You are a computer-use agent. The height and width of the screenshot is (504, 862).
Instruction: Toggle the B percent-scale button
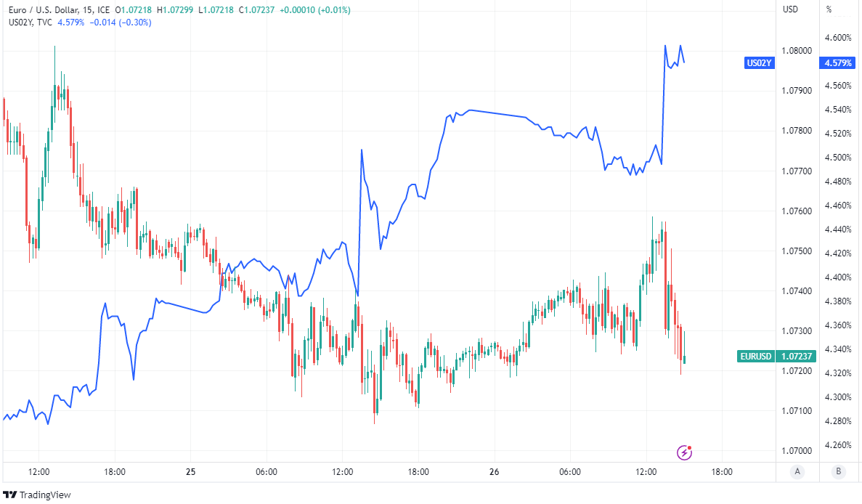(x=838, y=472)
